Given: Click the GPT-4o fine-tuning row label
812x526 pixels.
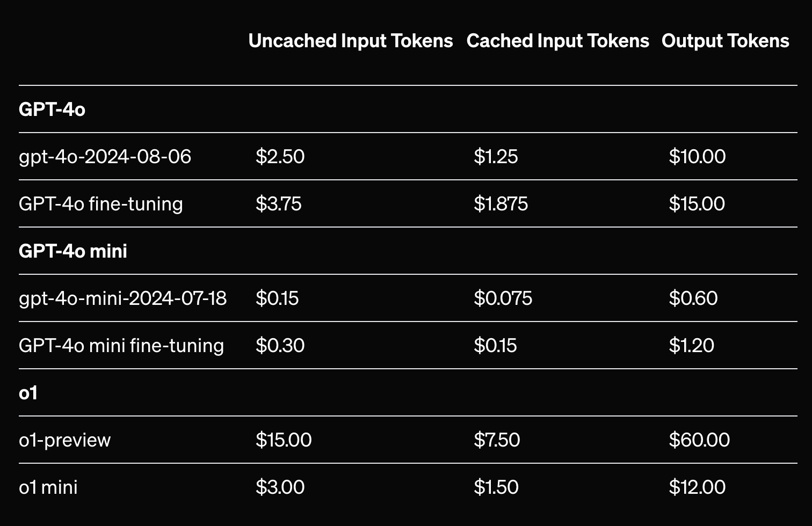Looking at the screenshot, I should [101, 204].
